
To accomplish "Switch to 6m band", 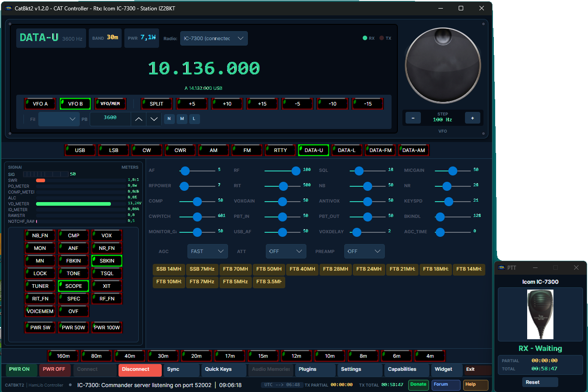I will (397, 356).
